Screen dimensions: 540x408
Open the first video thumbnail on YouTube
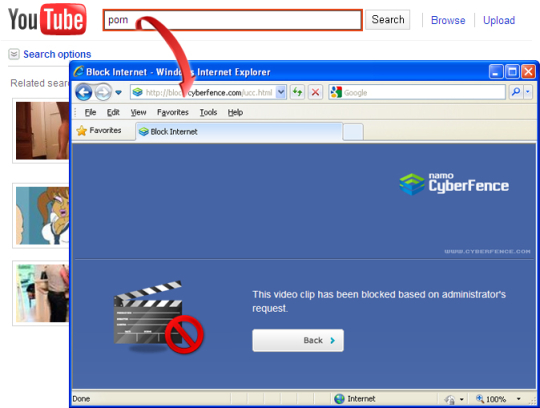(42, 130)
